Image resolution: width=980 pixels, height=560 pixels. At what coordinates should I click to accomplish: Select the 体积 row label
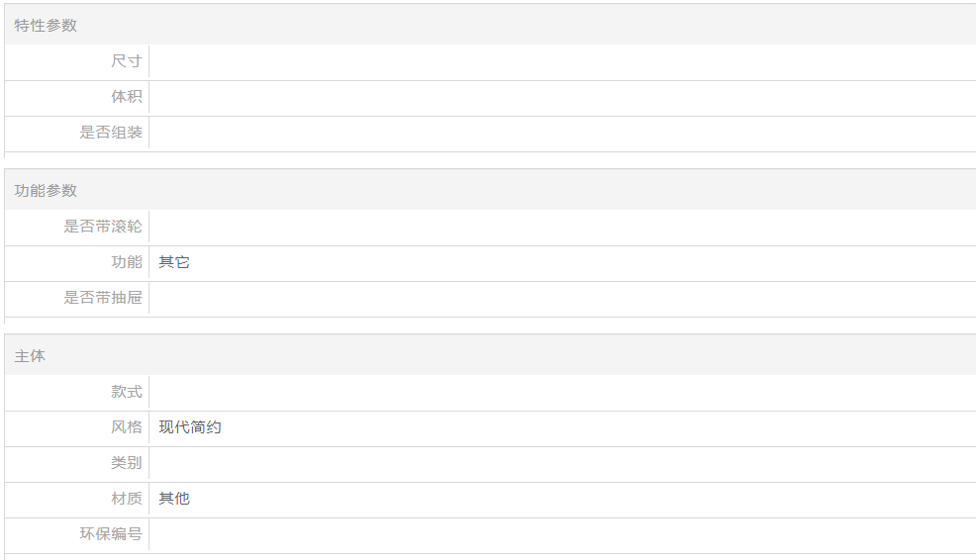click(x=127, y=97)
